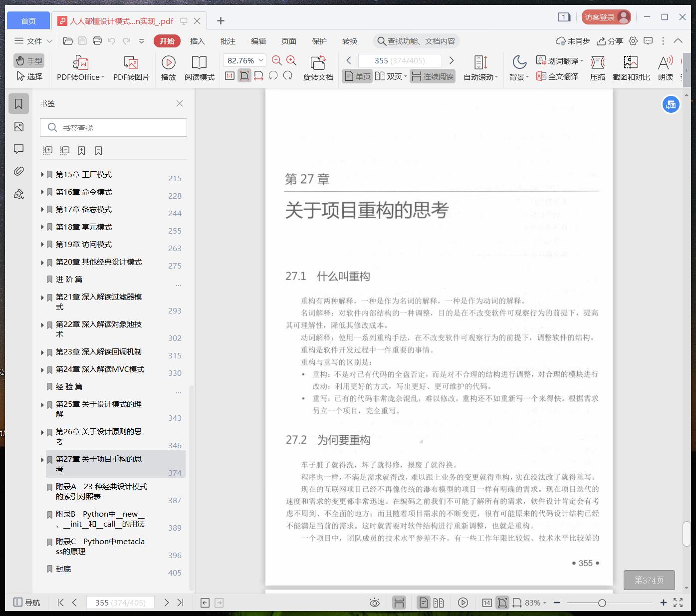Viewport: 696px width, 616px height.
Task: Switch to the 首页 tab
Action: pos(28,20)
